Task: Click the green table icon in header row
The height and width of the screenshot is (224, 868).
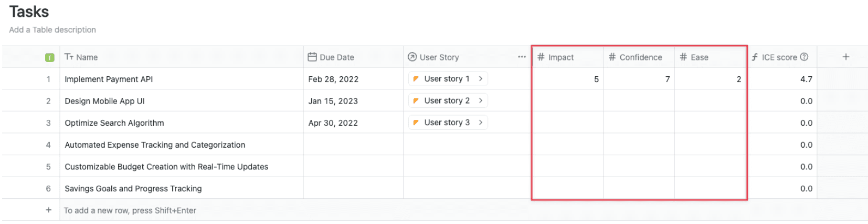Action: pos(49,57)
